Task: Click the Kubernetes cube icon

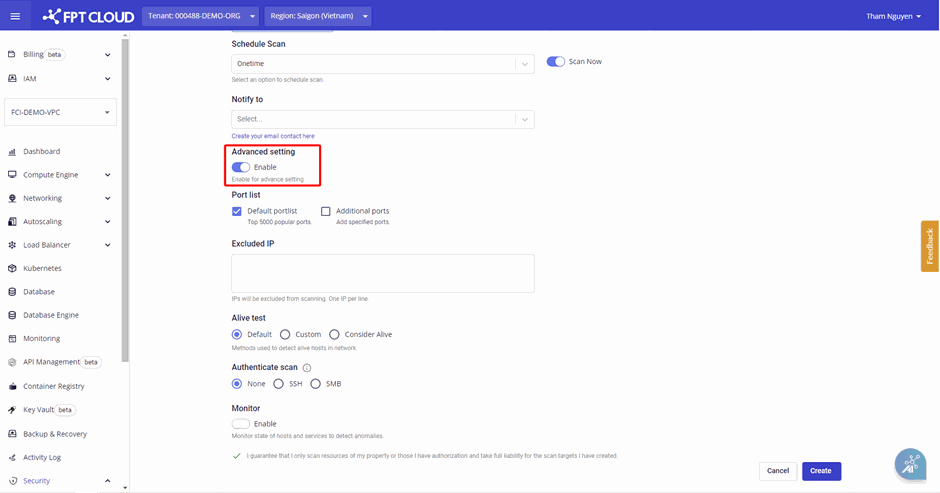Action: 11,269
